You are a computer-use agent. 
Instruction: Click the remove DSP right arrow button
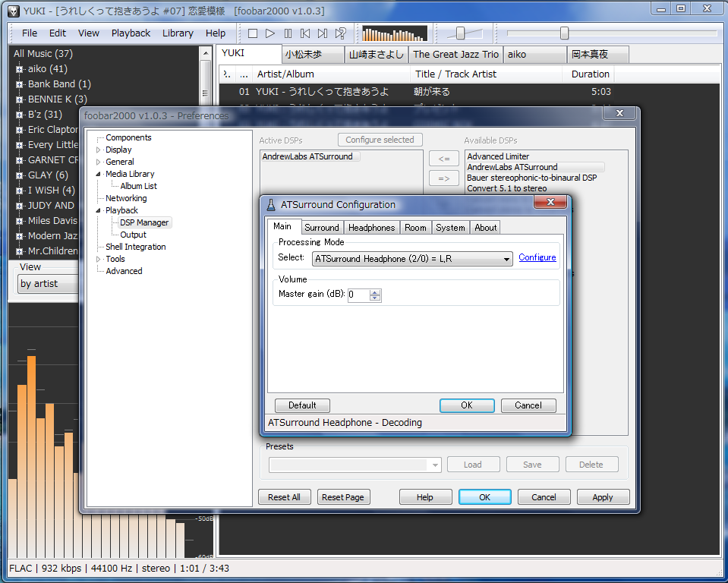pyautogui.click(x=444, y=178)
